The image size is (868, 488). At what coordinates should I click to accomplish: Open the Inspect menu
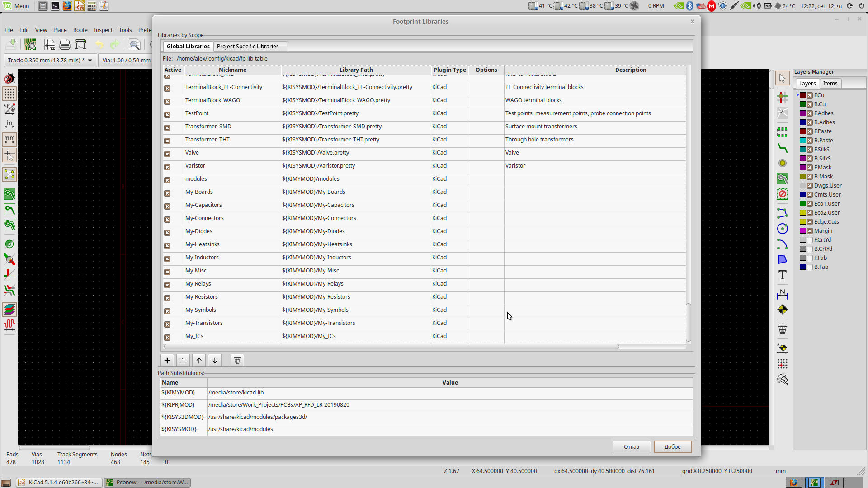pyautogui.click(x=103, y=30)
